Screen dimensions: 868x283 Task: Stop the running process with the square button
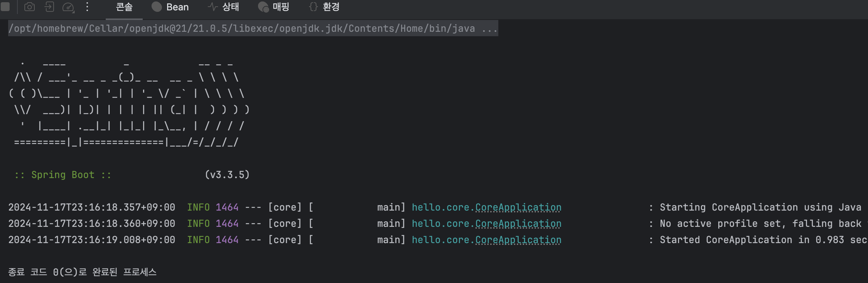5,7
